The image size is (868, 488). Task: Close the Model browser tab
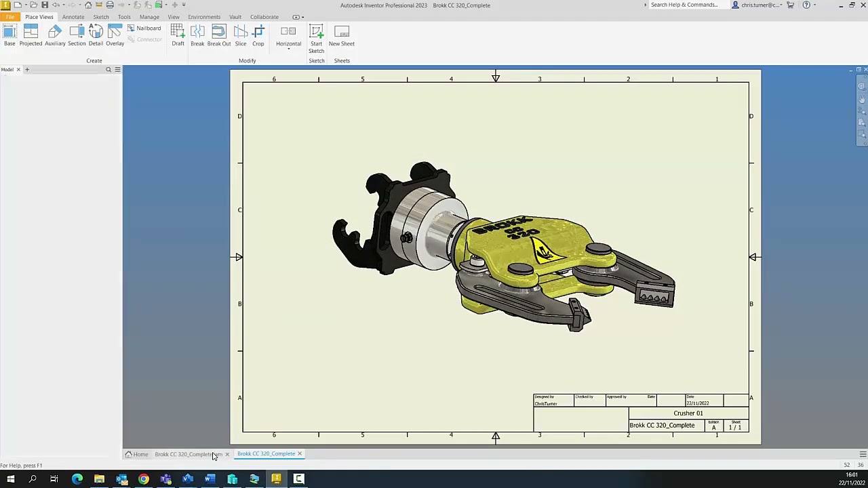point(18,69)
